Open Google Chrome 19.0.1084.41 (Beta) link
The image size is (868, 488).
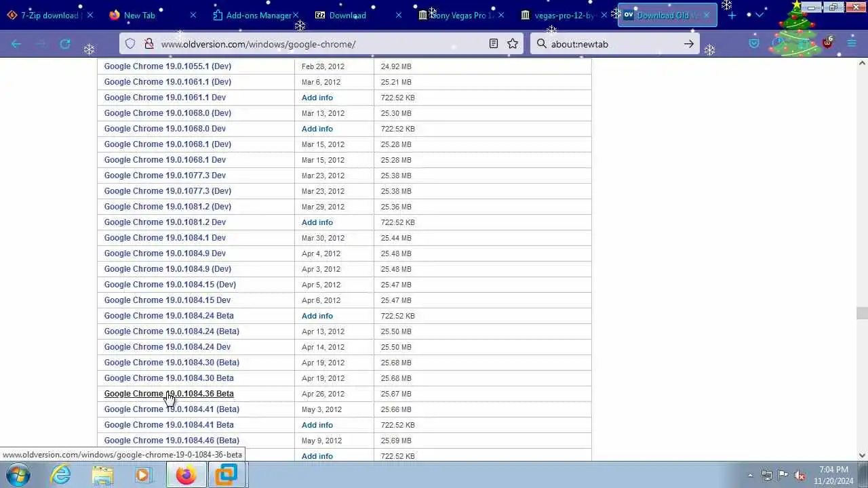point(172,409)
